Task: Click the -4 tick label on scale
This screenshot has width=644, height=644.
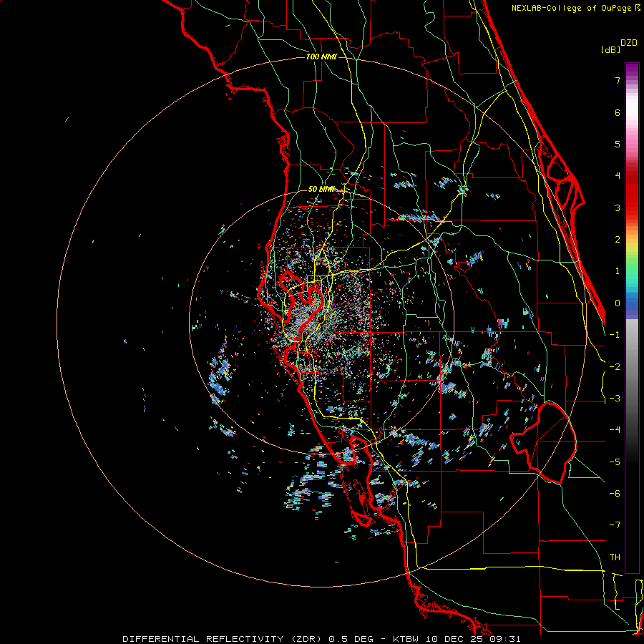Action: point(615,430)
